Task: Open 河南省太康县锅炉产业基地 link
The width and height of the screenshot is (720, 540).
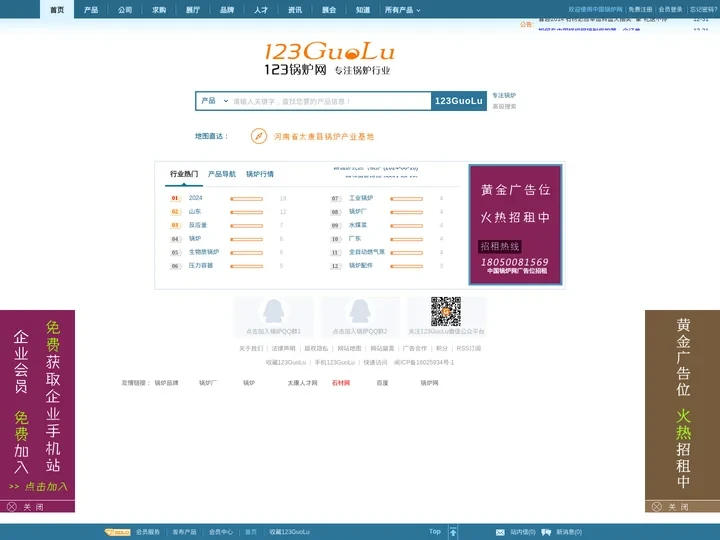Action: pos(324,136)
